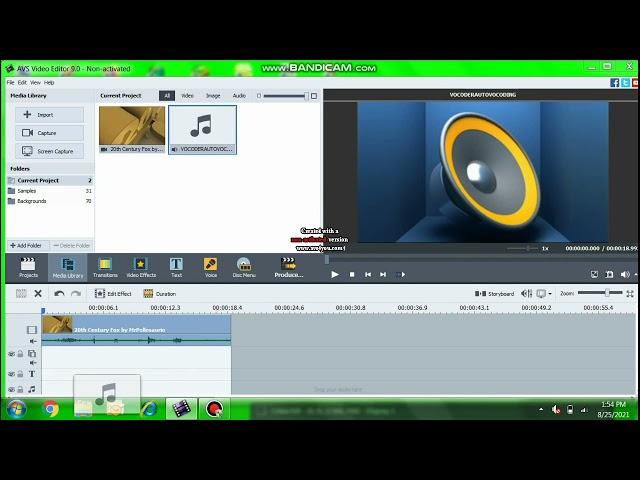Open the Video Effects panel

pos(140,267)
